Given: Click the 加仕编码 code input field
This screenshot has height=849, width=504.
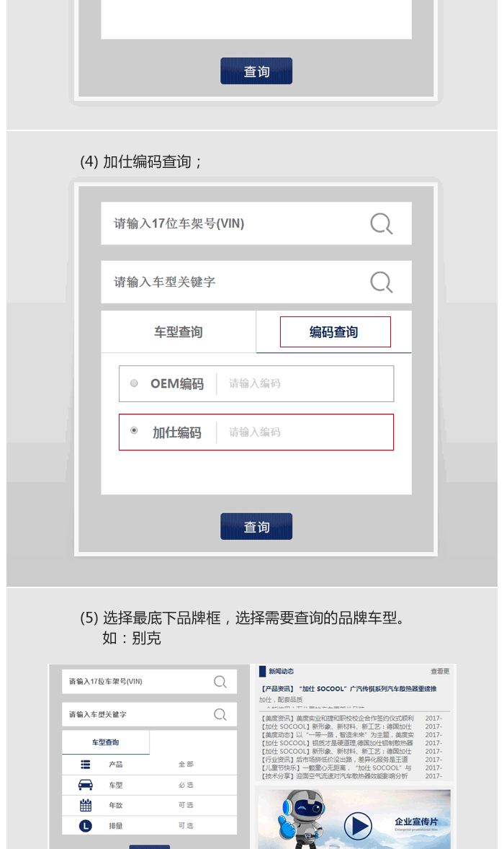Looking at the screenshot, I should [x=305, y=432].
